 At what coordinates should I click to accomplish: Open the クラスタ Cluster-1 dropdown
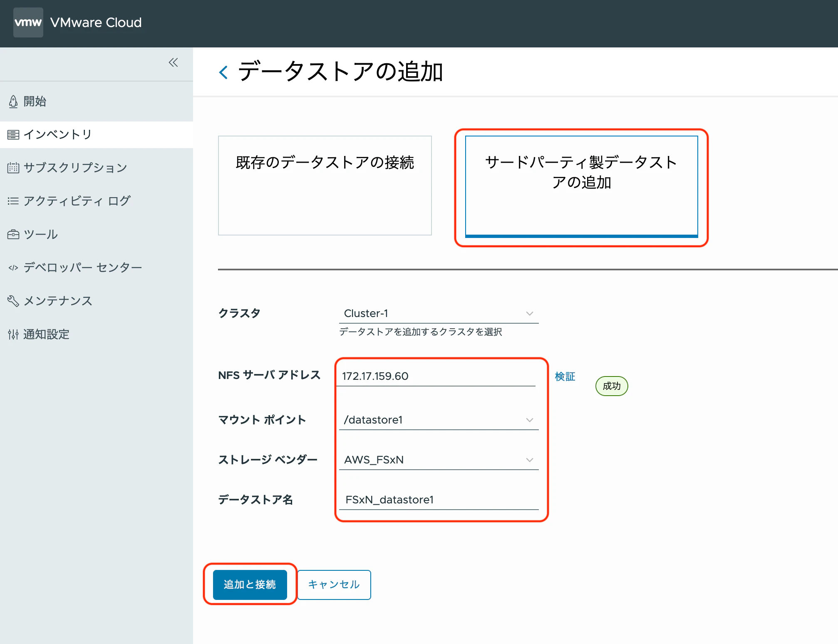click(439, 314)
